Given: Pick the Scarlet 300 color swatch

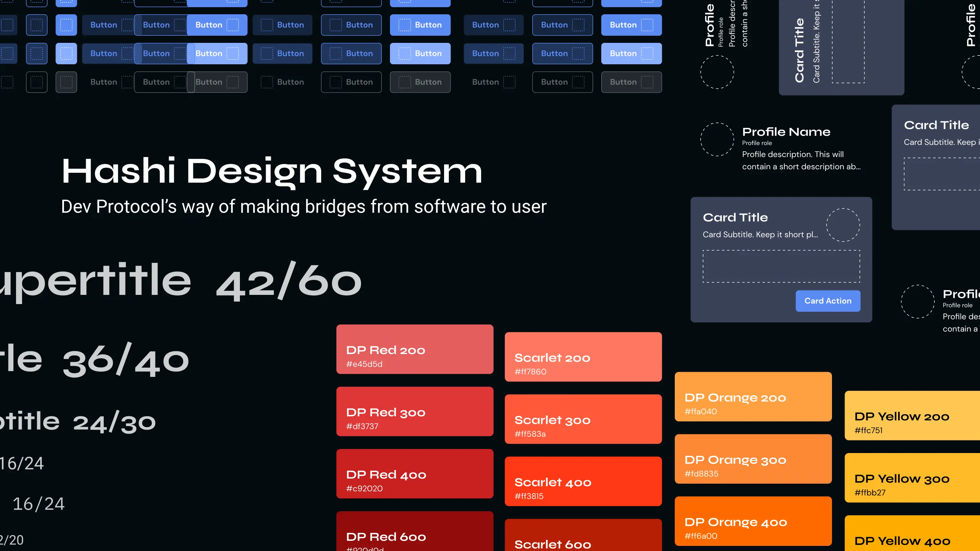Looking at the screenshot, I should 583,419.
